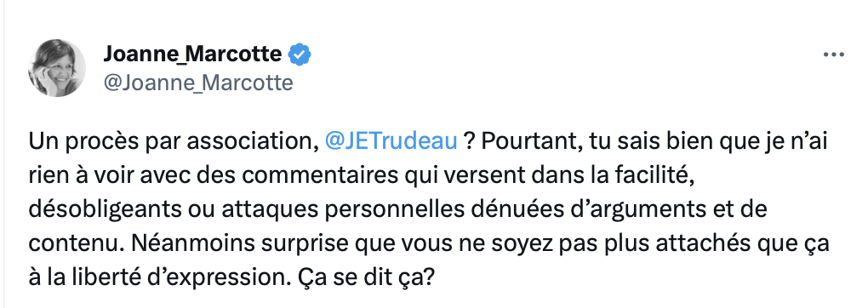Click the phrase "tu sais bien que"
This screenshot has height=308, width=868.
click(x=634, y=142)
